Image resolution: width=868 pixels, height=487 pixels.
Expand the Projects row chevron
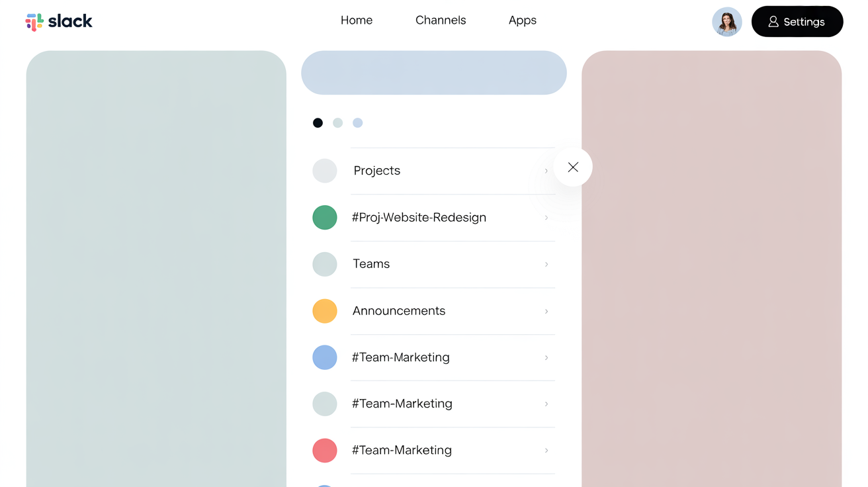tap(546, 171)
